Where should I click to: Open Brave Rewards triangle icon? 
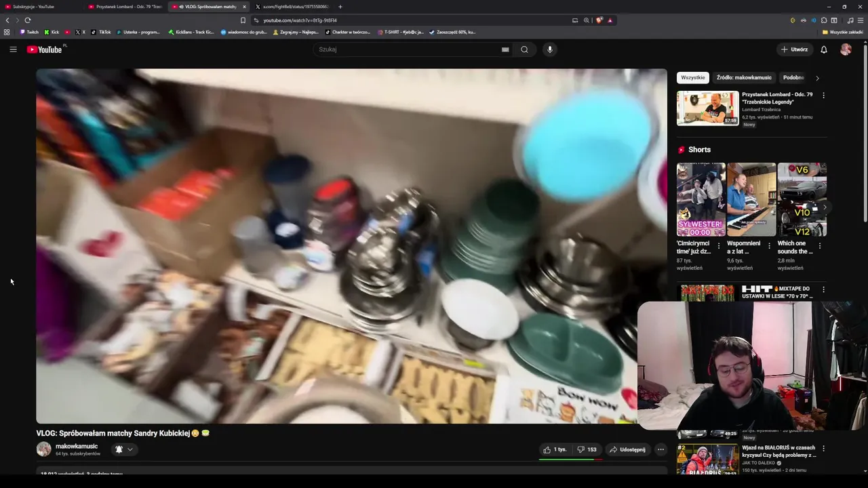[610, 20]
